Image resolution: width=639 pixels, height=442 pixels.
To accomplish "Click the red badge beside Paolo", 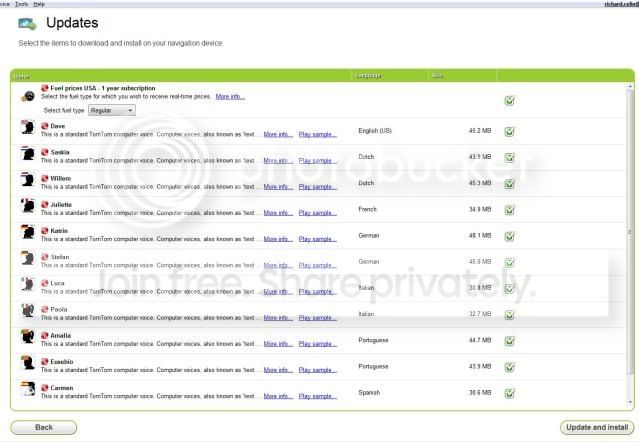I will 45,309.
